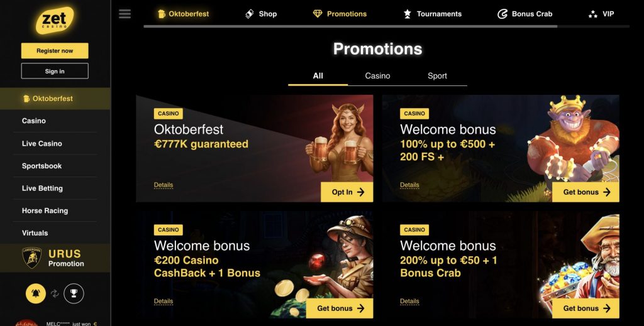Click the swap arrows icon between bell and trophy
The image size is (644, 326).
[55, 293]
